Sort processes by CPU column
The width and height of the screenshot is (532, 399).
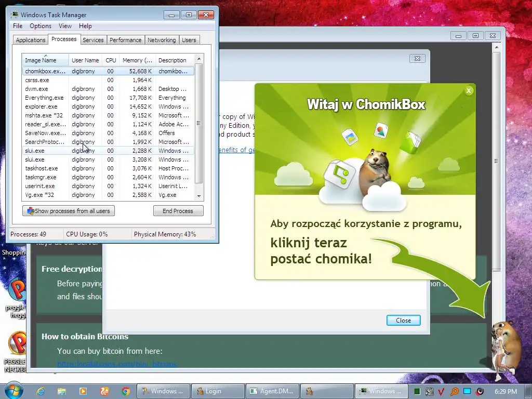point(111,60)
